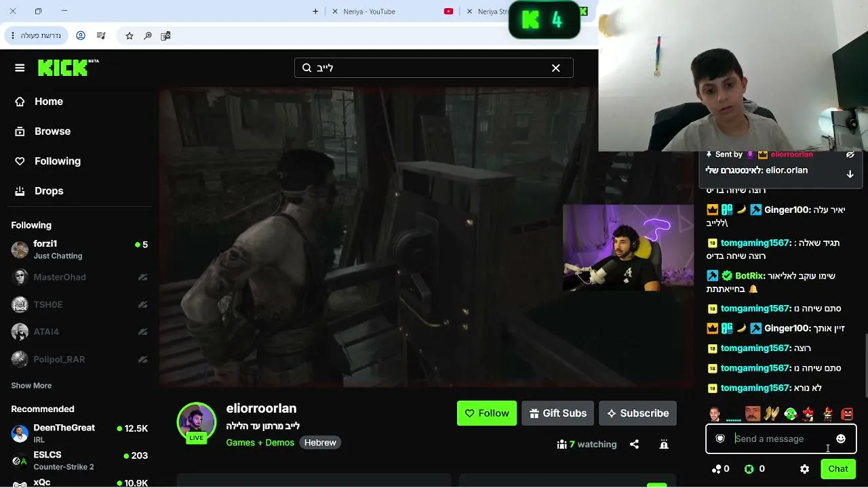Open Polipol_RAR channel in Following list
The image size is (868, 488).
pos(79,359)
